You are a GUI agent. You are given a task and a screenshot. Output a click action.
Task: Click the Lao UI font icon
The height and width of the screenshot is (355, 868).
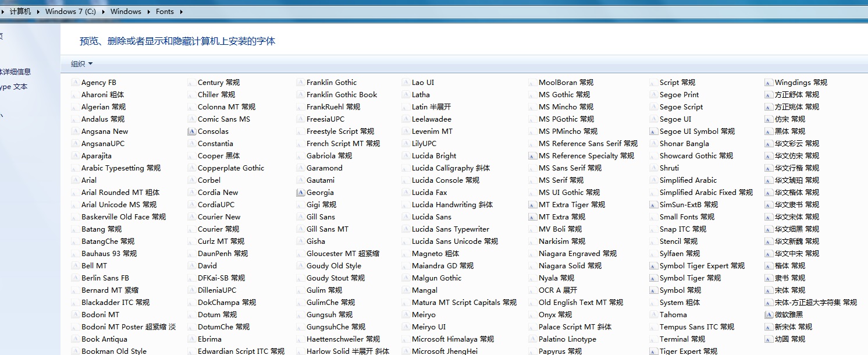click(405, 83)
